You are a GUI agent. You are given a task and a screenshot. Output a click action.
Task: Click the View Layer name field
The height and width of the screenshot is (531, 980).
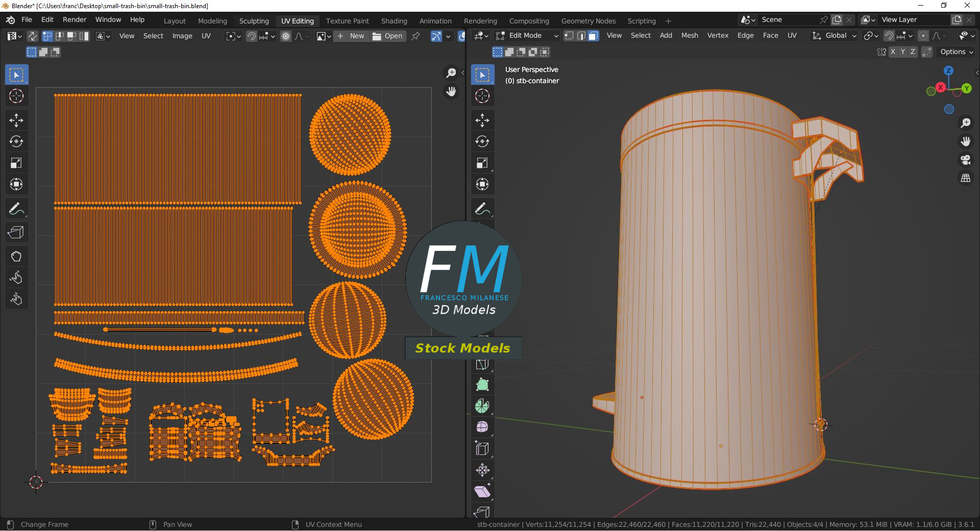pyautogui.click(x=914, y=19)
